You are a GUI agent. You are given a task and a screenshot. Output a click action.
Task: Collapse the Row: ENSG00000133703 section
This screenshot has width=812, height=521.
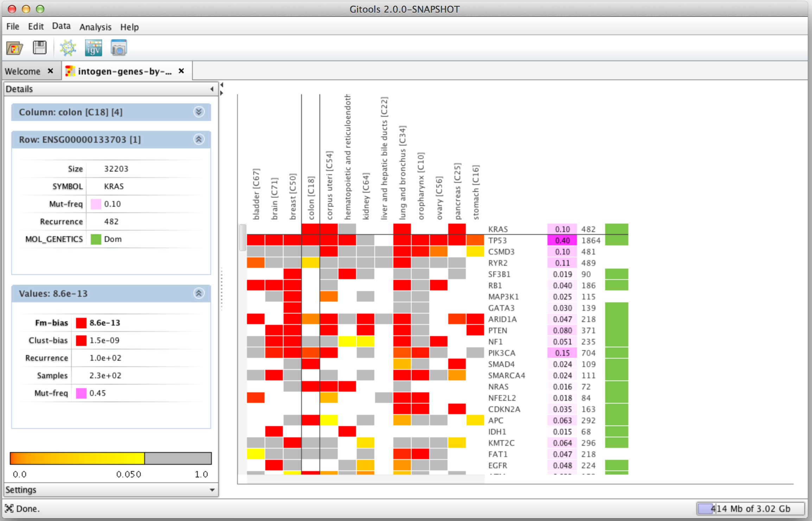199,139
